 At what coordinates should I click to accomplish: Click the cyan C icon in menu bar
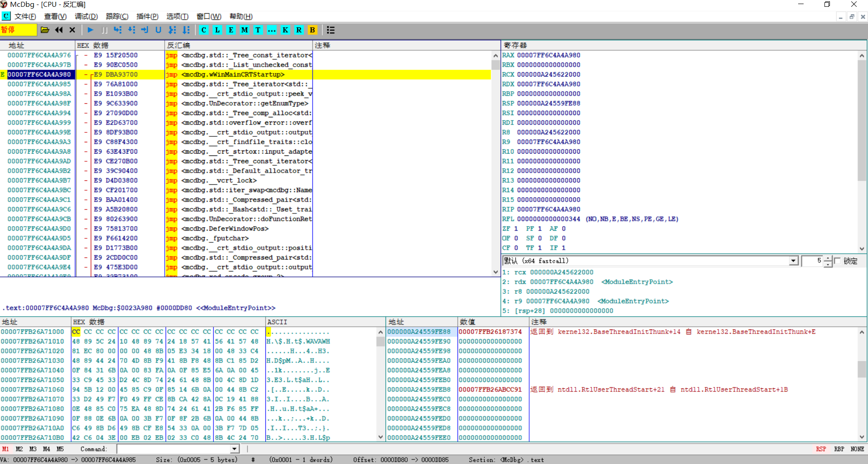(x=6, y=16)
